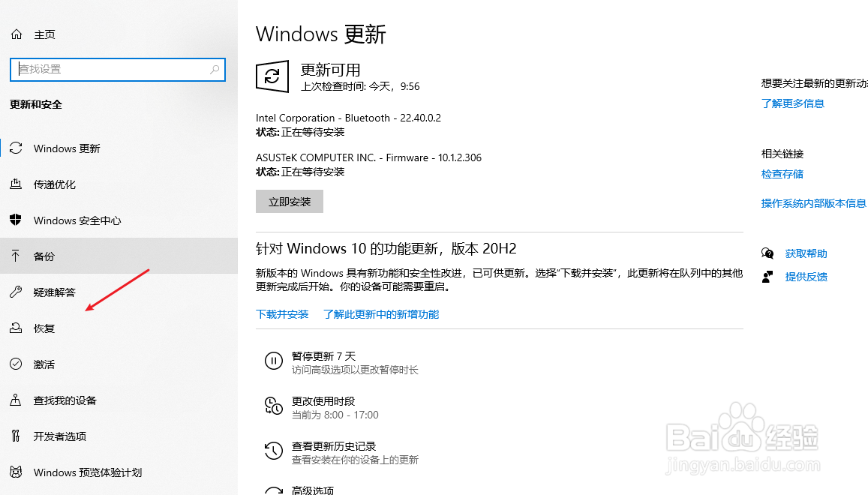Click 当前为 8:00 - 17:00 subtitle
The width and height of the screenshot is (868, 495).
(x=335, y=415)
